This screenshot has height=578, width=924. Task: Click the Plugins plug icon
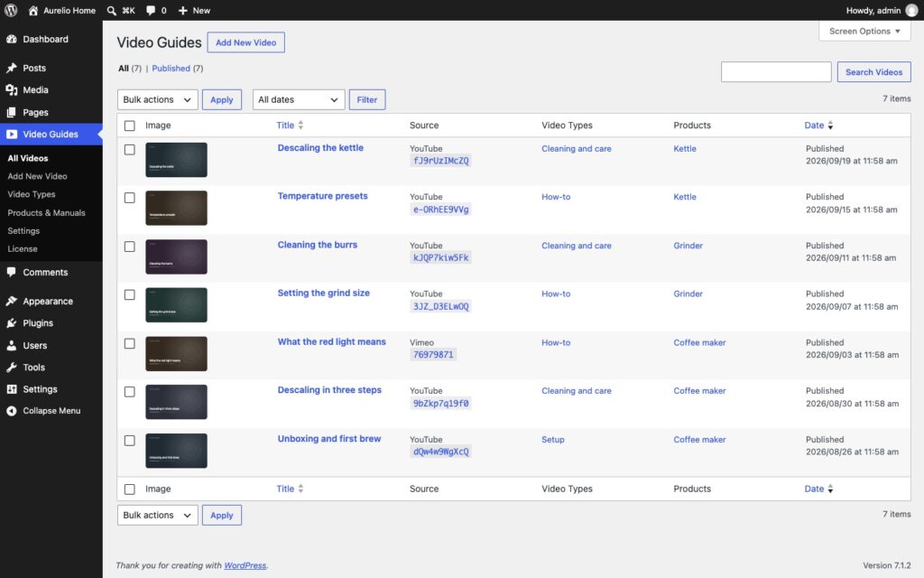[x=11, y=322]
